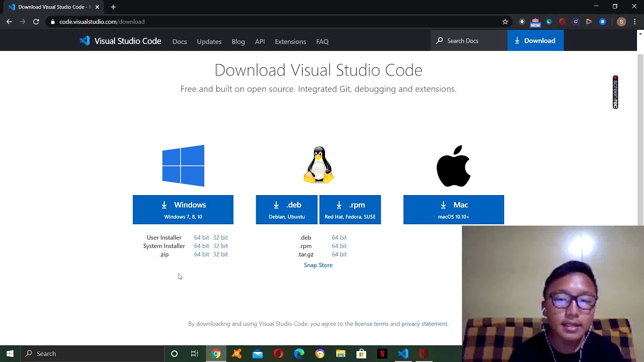Screen dimensions: 644x362
Task: Click the Cortana circle on the taskbar
Action: [x=174, y=353]
